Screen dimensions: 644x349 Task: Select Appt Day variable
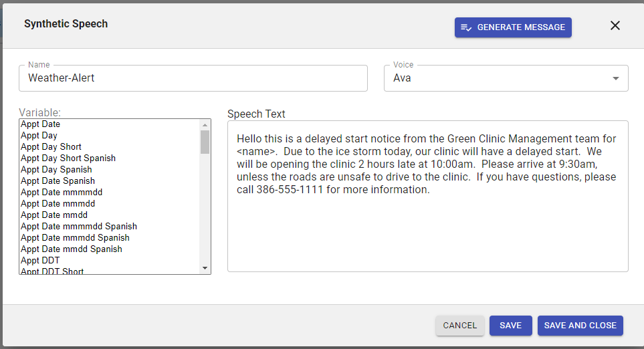point(39,136)
